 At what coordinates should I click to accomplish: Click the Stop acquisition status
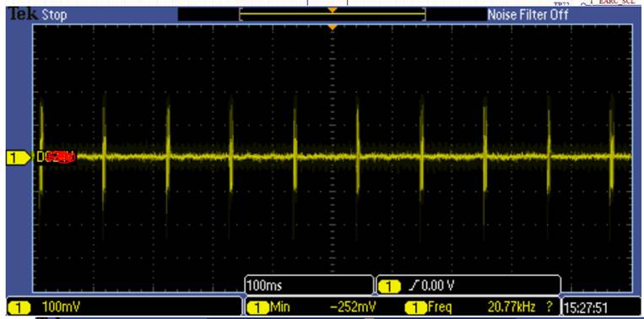[x=54, y=15]
